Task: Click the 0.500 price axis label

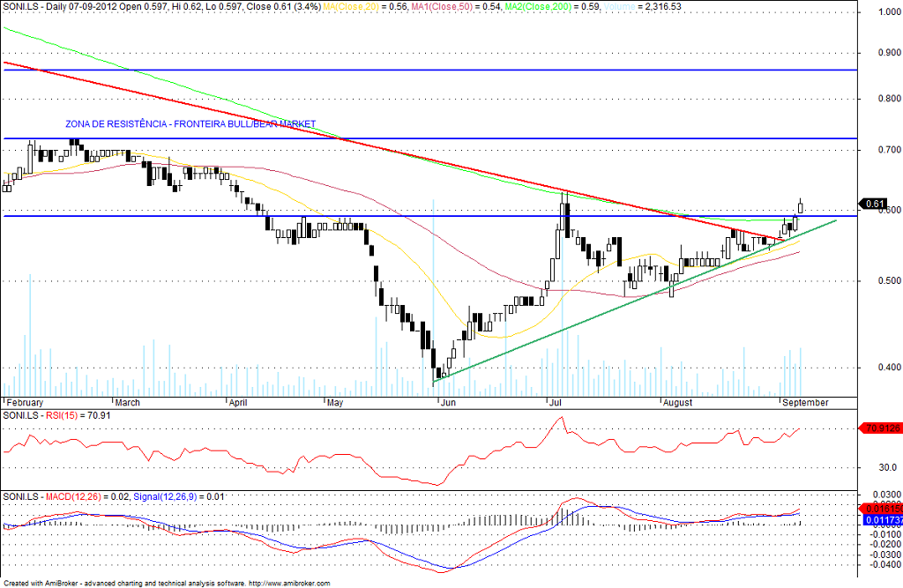Action: coord(889,281)
